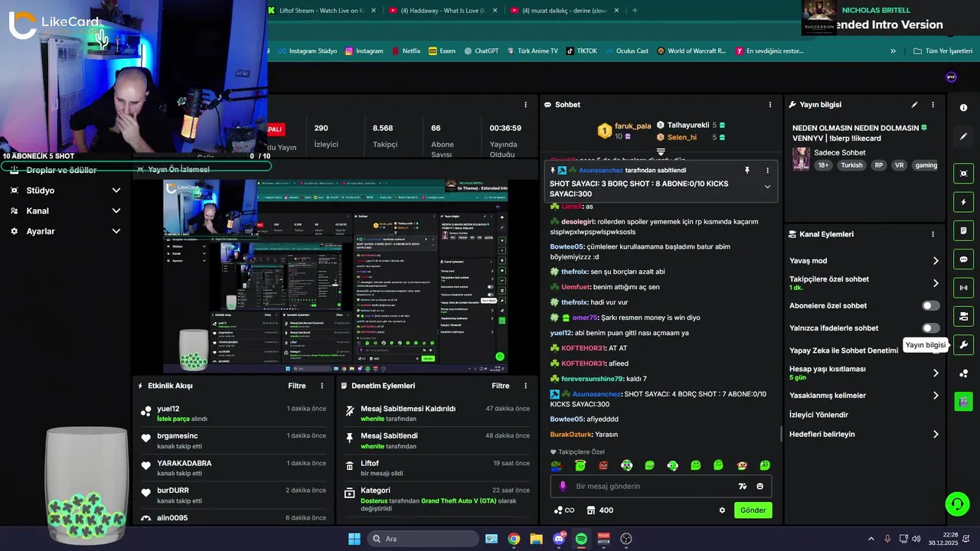Viewport: 980px width, 551px height.
Task: Expand the pinned message chevron
Action: pyautogui.click(x=767, y=186)
